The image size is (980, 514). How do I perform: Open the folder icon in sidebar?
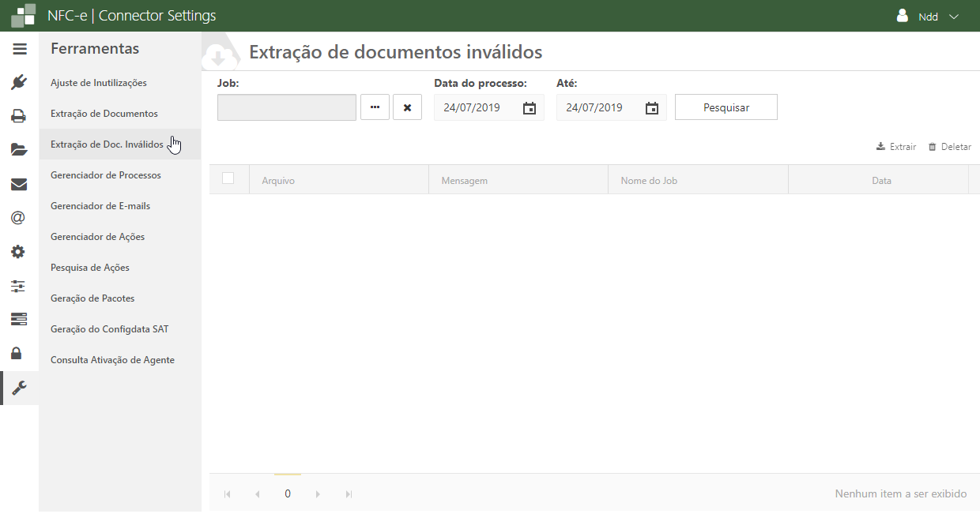tap(19, 150)
